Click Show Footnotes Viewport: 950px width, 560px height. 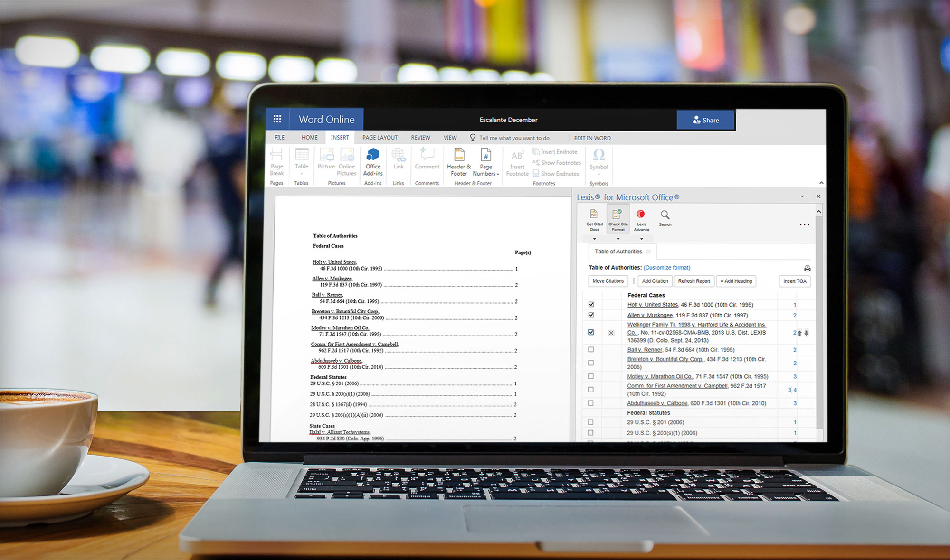pos(557,162)
